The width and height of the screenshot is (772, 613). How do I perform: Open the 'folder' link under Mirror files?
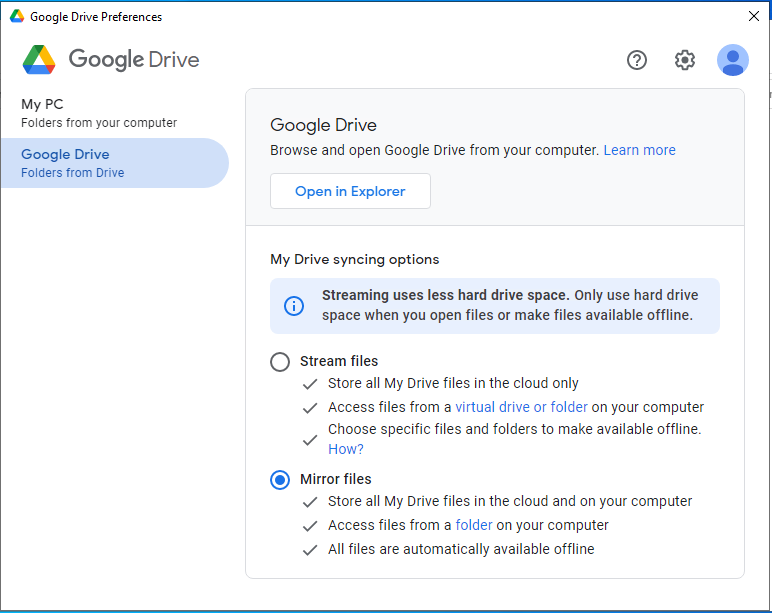point(474,525)
